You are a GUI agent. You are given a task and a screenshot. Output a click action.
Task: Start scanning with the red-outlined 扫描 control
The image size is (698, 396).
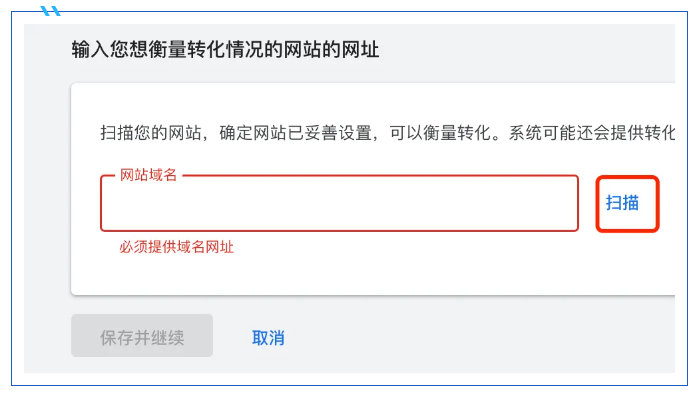tap(627, 204)
